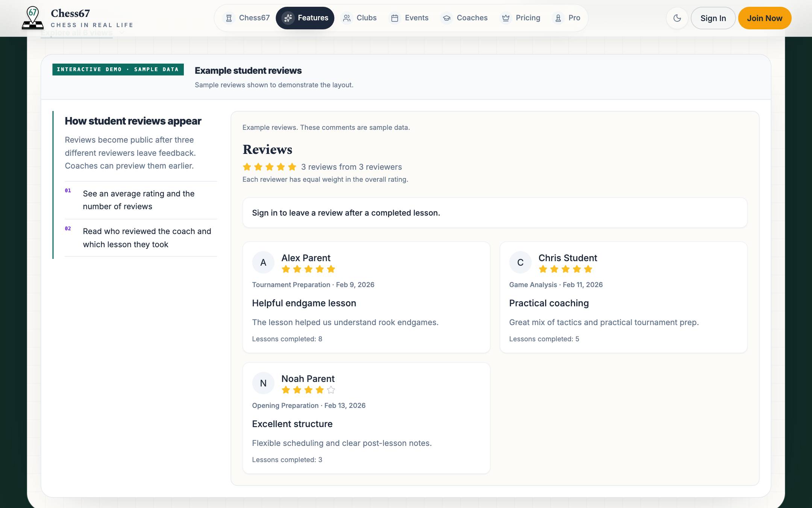Screen dimensions: 812x508
Task: Click the sparkle icon in Features tab
Action: pyautogui.click(x=288, y=18)
